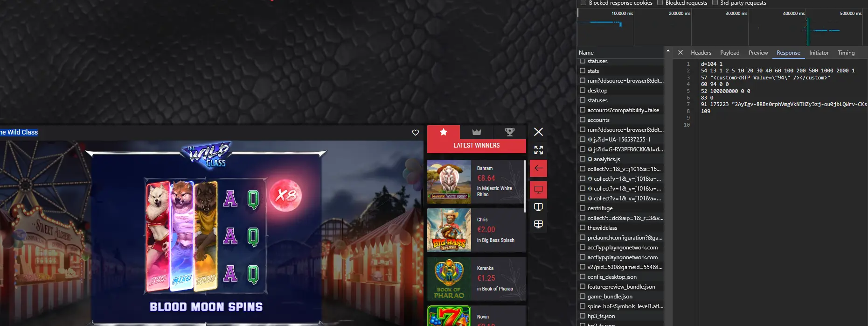Select the hp3_fs.json request
868x326 pixels.
[620, 316]
